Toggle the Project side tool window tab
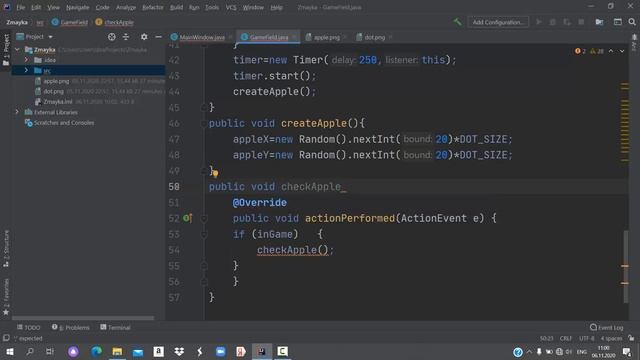 pos(6,50)
